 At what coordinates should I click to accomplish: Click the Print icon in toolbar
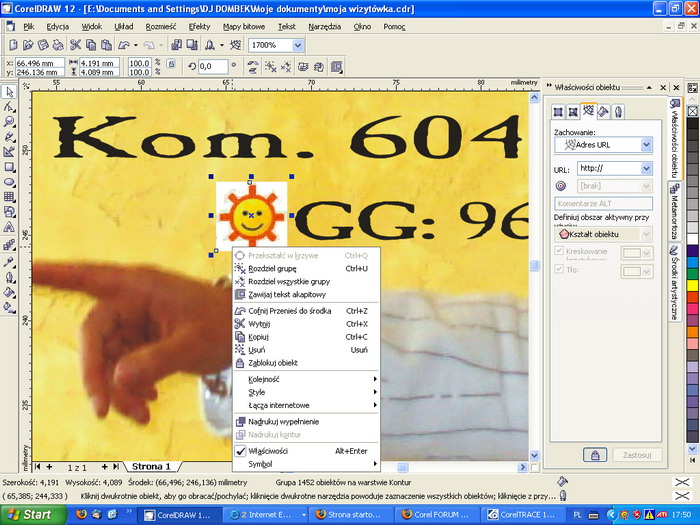coord(58,45)
